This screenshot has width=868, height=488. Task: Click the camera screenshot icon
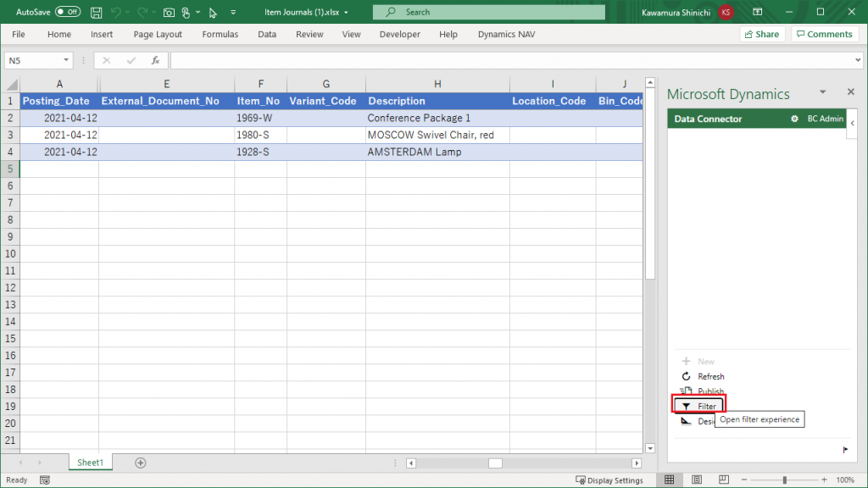169,12
